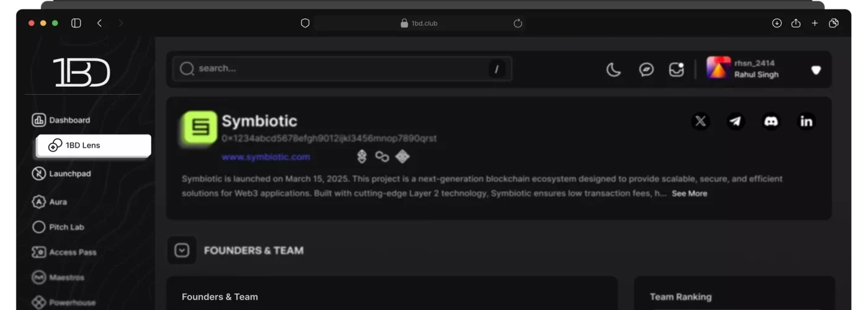
Task: Click the Safari privacy shield icon
Action: pyautogui.click(x=305, y=23)
